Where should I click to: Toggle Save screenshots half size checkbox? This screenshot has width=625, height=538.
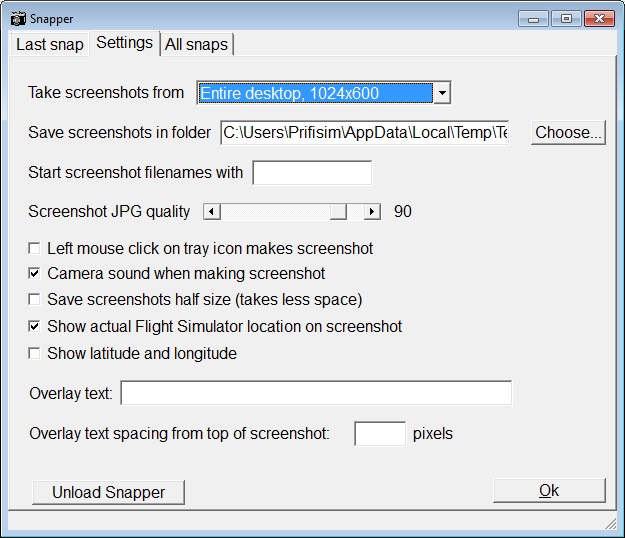(x=35, y=300)
